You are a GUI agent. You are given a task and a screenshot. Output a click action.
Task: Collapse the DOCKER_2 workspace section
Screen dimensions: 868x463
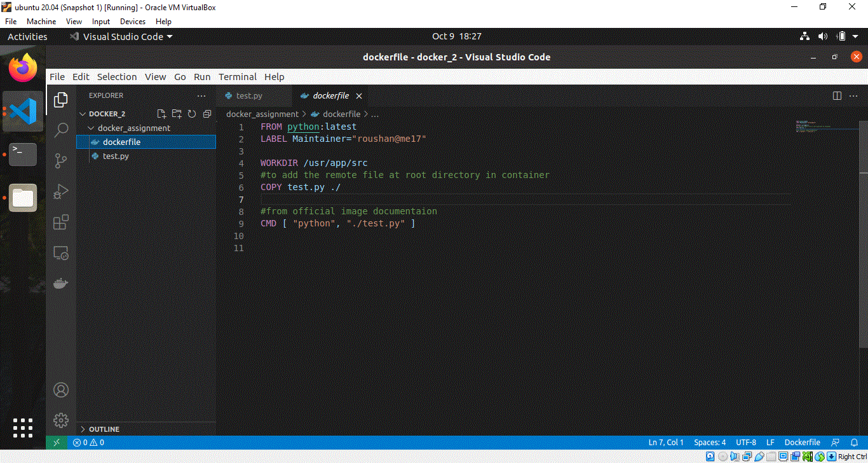pos(83,113)
